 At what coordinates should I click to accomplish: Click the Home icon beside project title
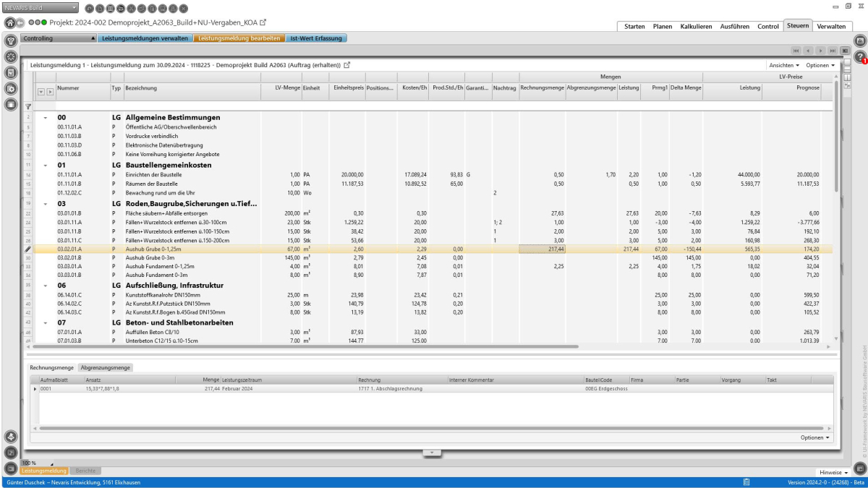tap(10, 23)
